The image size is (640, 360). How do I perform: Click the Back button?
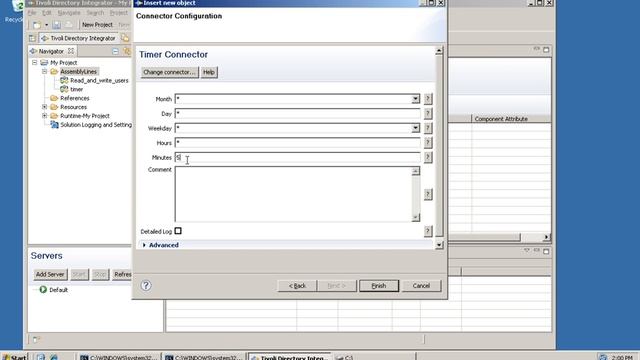297,286
